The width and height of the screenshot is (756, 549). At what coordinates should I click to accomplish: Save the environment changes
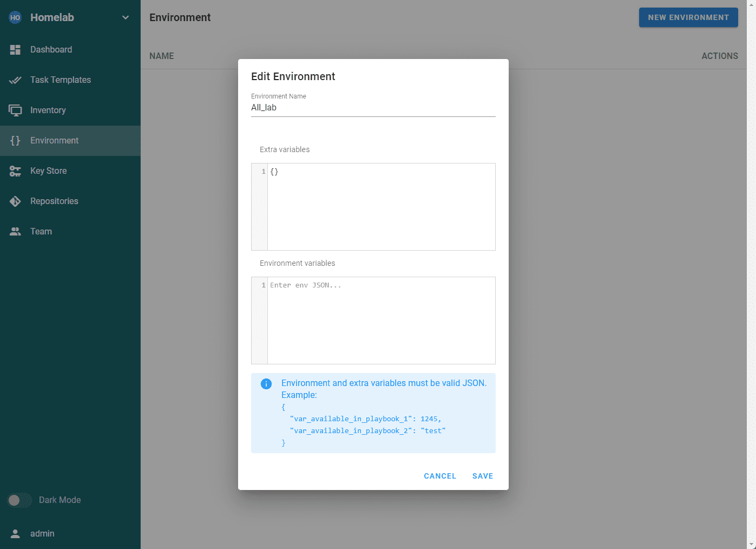coord(482,476)
